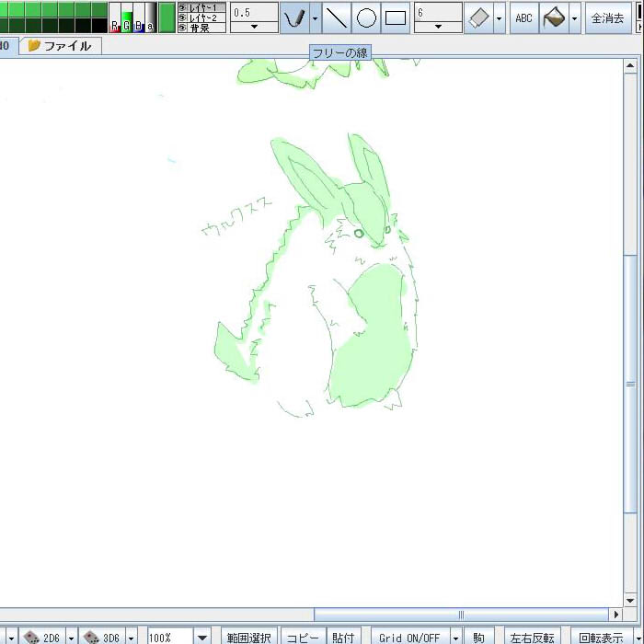Image resolution: width=644 pixels, height=644 pixels.
Task: Open the 3D6 dice dropdown arrow
Action: coord(131,638)
